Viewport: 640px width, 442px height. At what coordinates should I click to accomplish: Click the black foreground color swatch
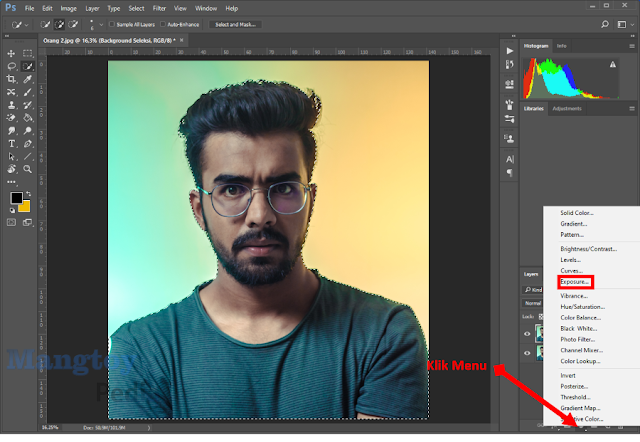(x=16, y=198)
